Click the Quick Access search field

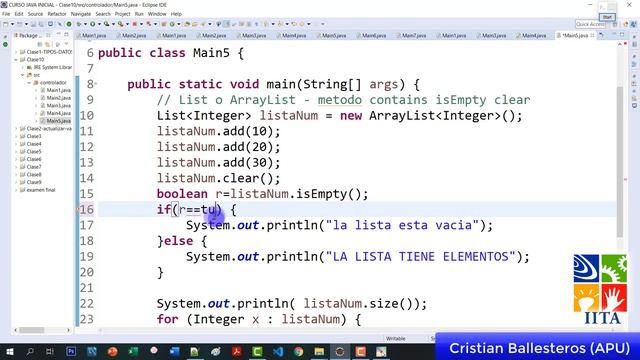coord(590,24)
